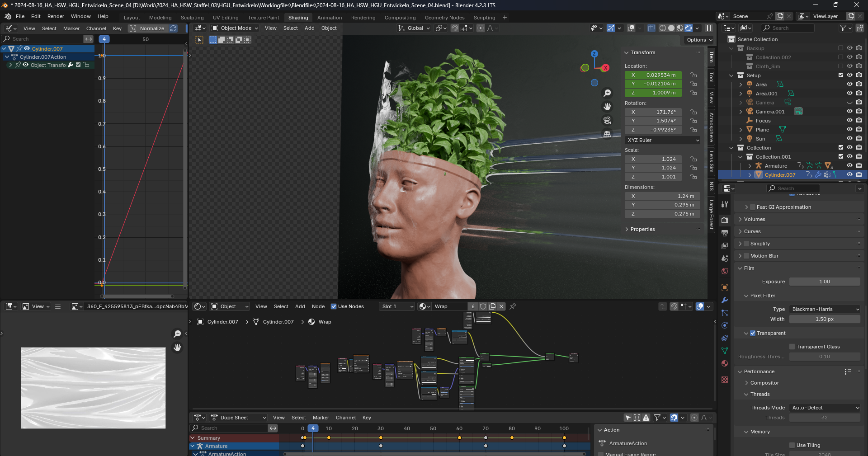
Task: Enable the Motion Blur checkbox
Action: (746, 256)
